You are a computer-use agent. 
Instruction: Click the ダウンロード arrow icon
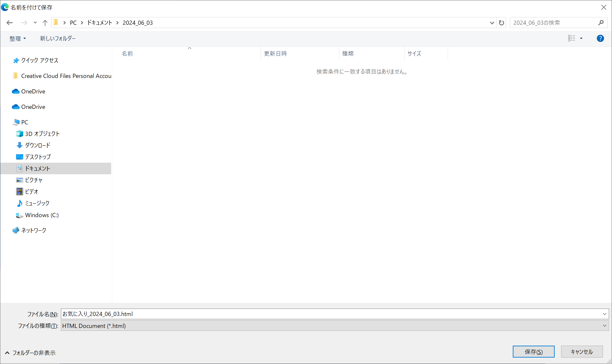pyautogui.click(x=20, y=145)
